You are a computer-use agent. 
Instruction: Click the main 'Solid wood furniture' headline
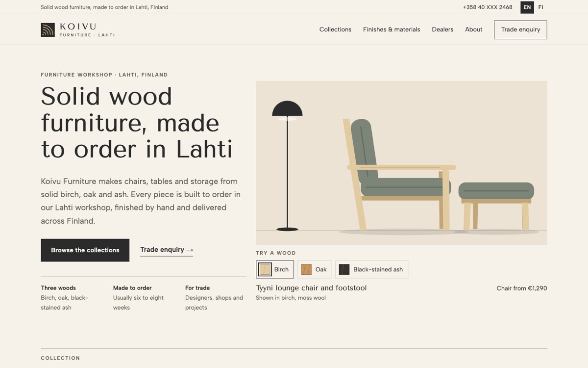point(137,123)
